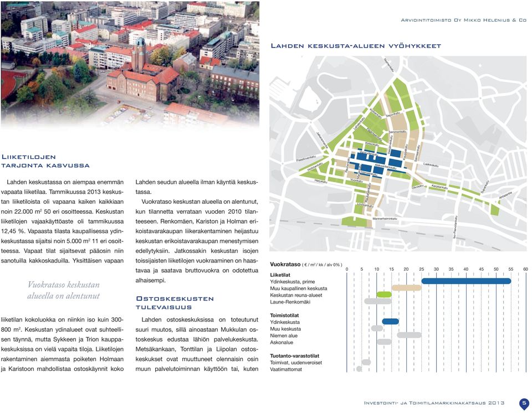Click the 'Toimivat, uudenveroiset' row label
The height and width of the screenshot is (413, 532).
[296, 363]
